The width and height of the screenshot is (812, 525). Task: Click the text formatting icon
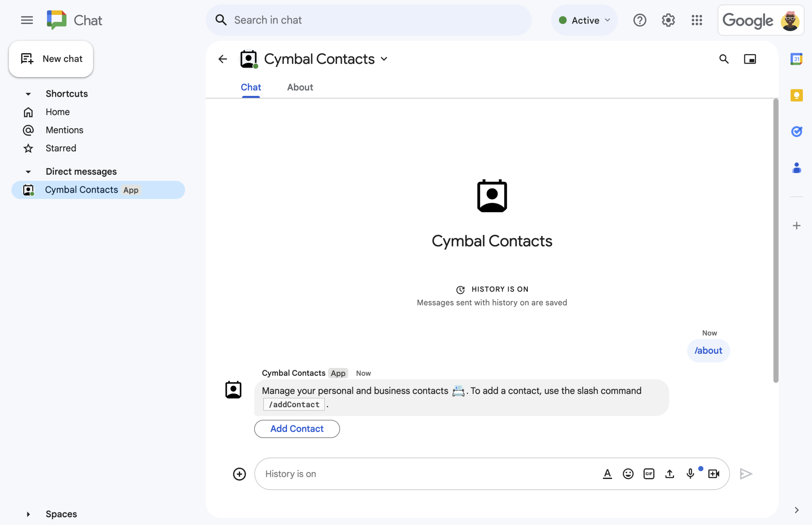(606, 473)
